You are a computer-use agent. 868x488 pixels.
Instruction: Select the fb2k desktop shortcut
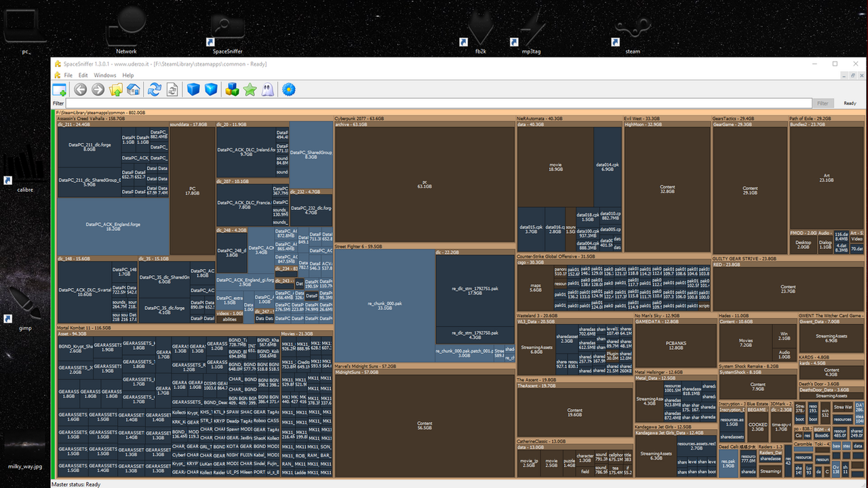coord(480,31)
